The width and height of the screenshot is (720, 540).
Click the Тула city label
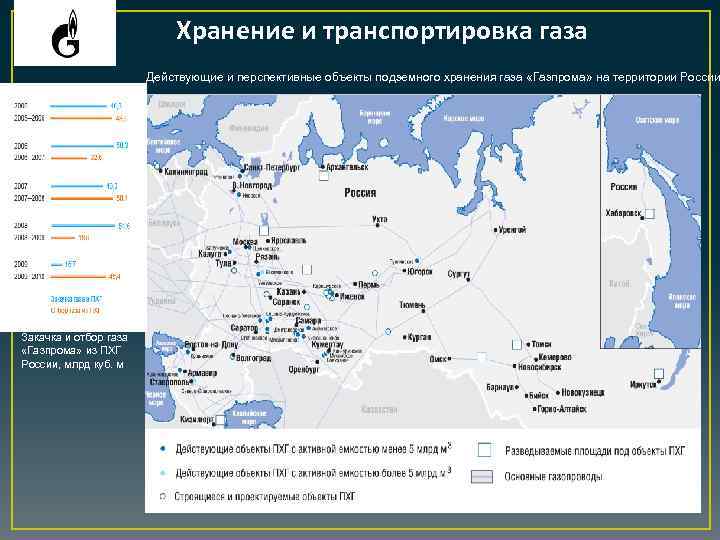[x=224, y=263]
